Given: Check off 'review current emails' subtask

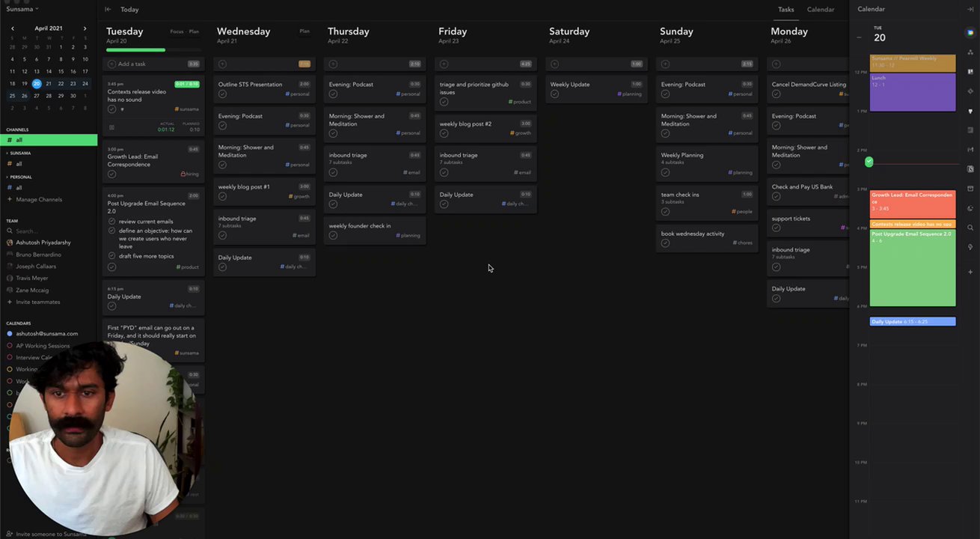Looking at the screenshot, I should pos(112,222).
